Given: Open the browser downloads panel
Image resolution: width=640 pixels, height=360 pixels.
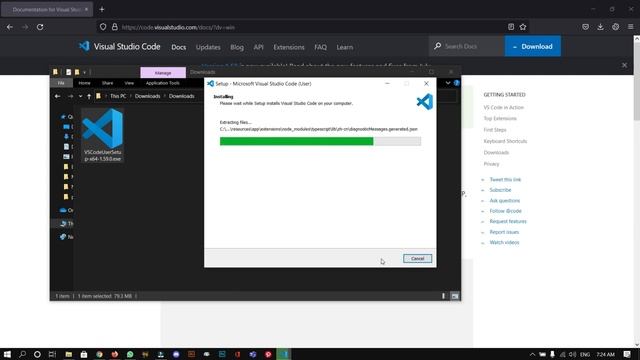Looking at the screenshot, I should coord(600,27).
